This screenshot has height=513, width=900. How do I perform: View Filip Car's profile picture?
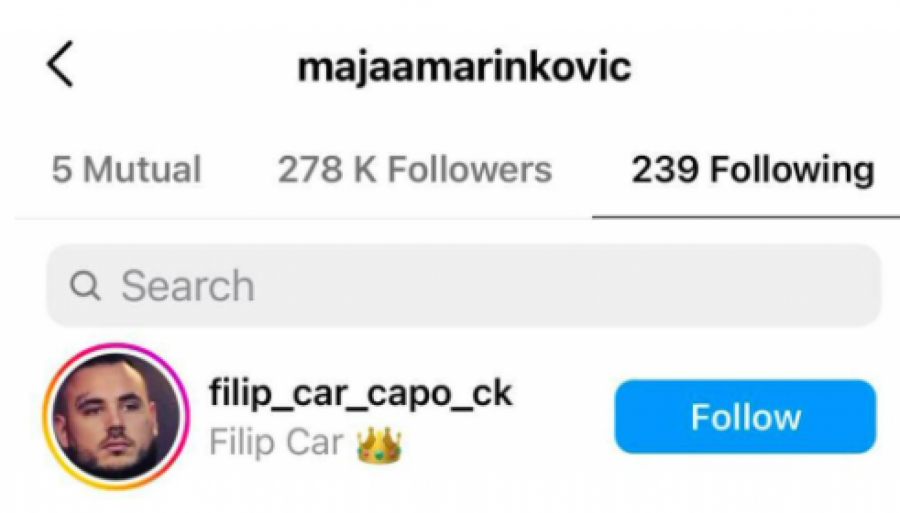pos(117,416)
